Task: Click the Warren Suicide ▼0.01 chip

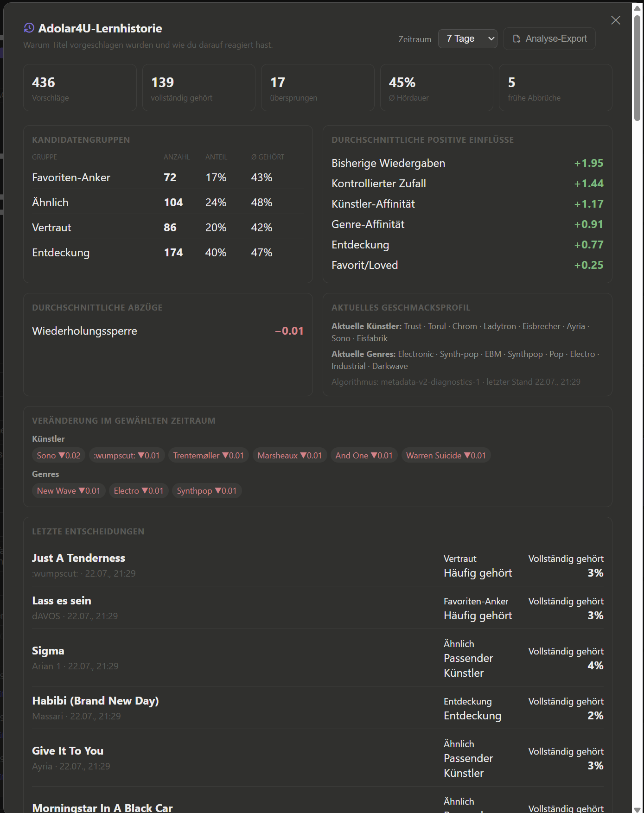Action: coord(446,456)
